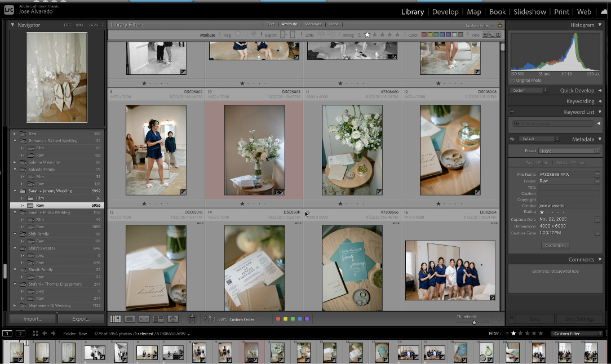Click the Customize button in Metadata panel
Viewport: 611px width, 364px height.
click(x=556, y=246)
